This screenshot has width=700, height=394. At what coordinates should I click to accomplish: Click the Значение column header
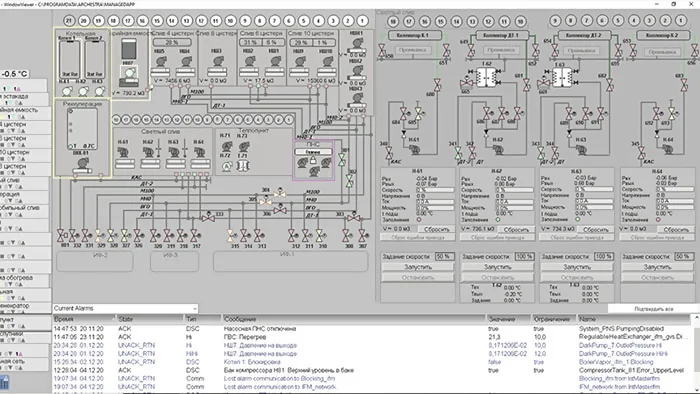point(508,319)
